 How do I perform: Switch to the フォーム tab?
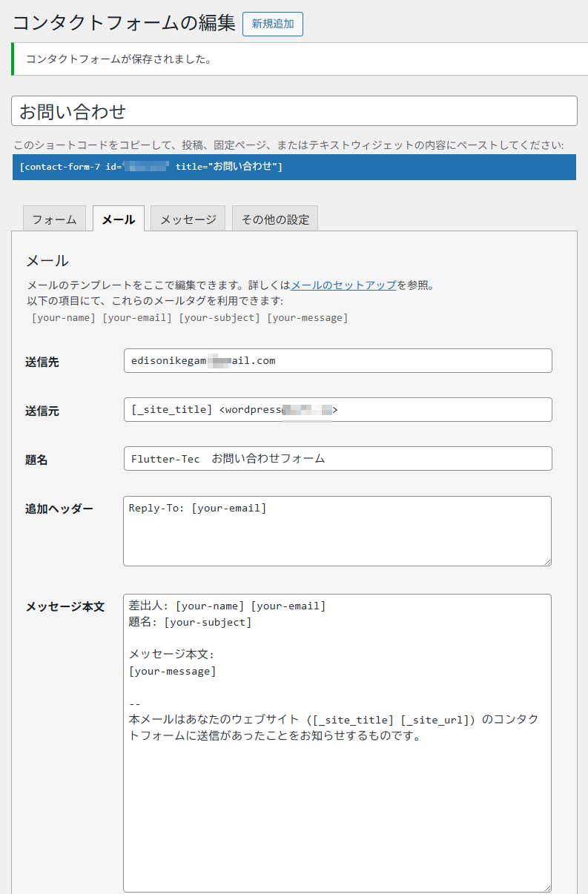tap(54, 219)
